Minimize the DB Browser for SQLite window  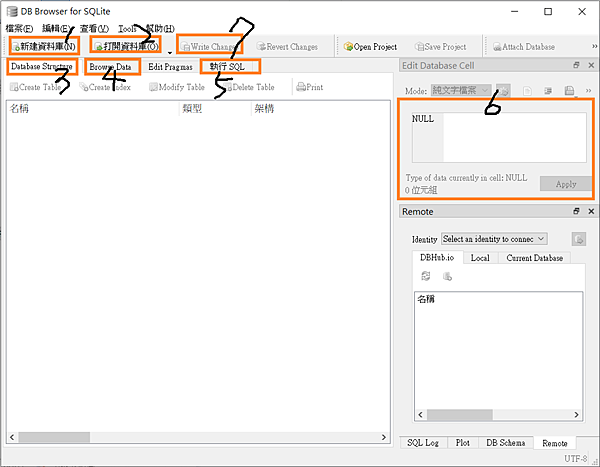coord(515,11)
